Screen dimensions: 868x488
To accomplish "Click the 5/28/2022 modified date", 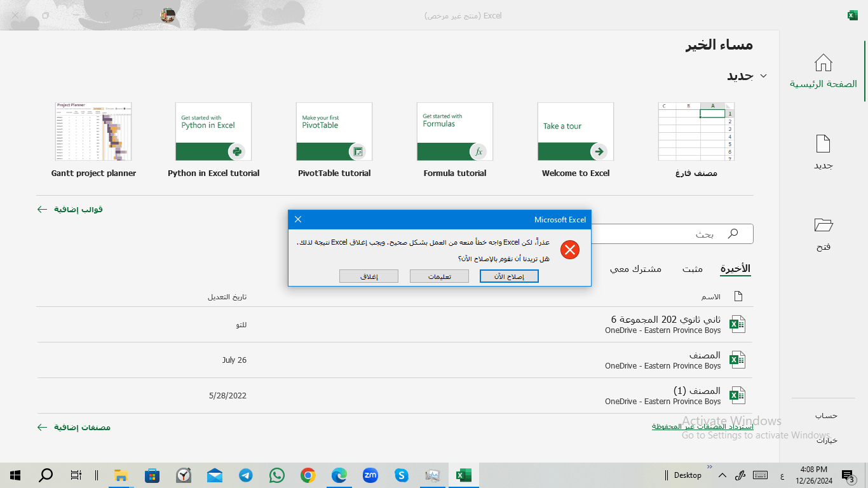I will click(x=227, y=395).
